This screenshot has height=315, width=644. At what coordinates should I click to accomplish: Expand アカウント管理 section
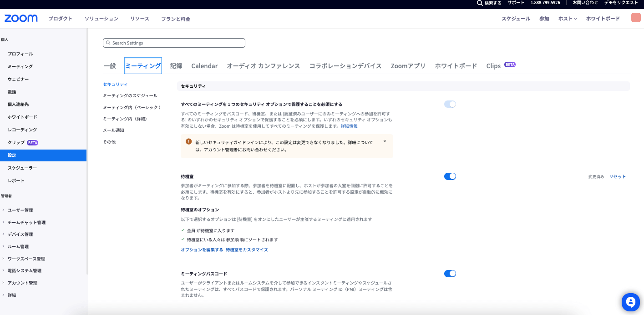pos(22,283)
